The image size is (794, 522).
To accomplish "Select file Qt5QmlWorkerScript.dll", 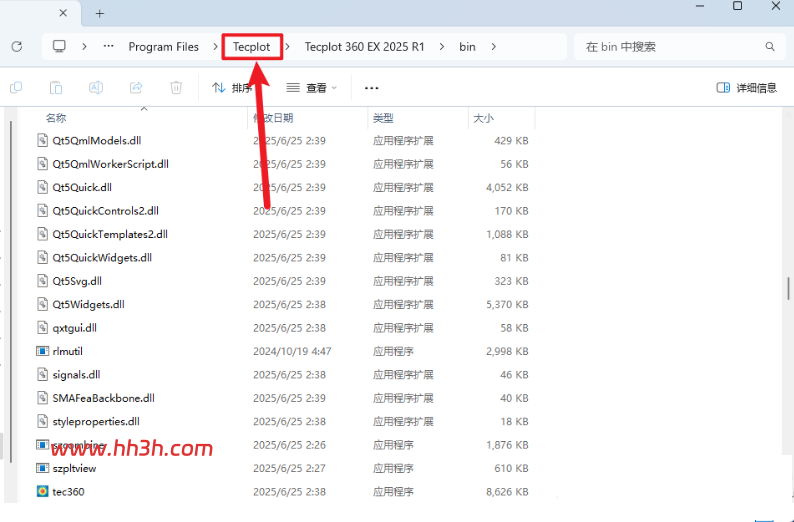I will pos(110,164).
